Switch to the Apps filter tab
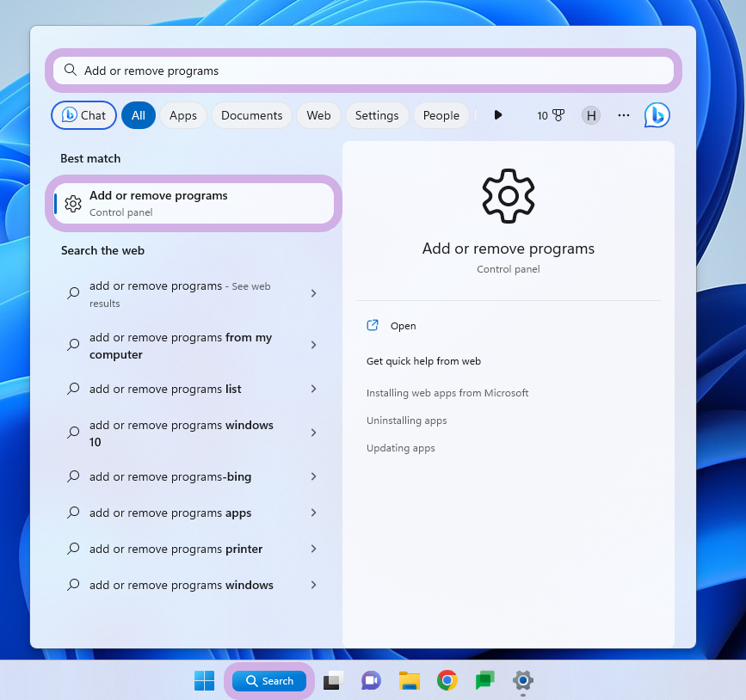 pos(182,115)
